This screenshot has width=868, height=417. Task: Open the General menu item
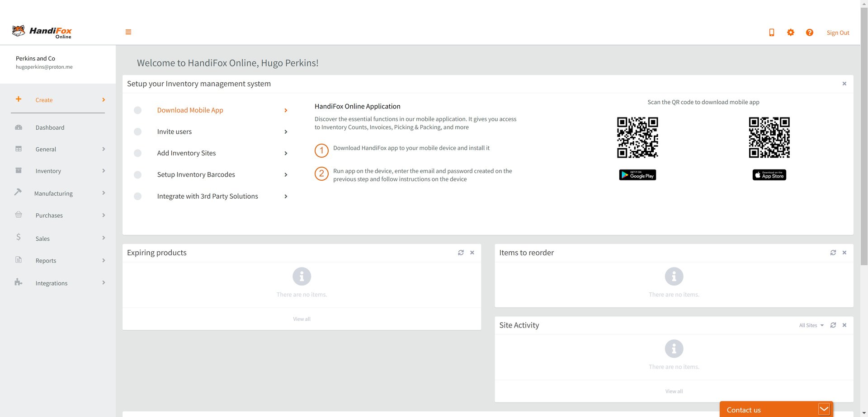click(x=46, y=149)
